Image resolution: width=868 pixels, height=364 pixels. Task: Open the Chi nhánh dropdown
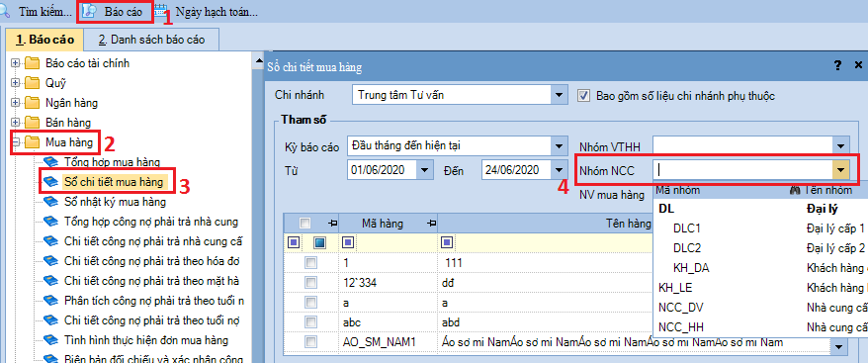(x=560, y=95)
